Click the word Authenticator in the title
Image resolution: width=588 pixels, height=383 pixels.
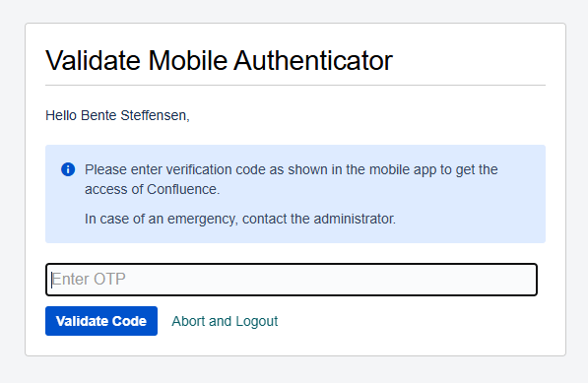click(313, 60)
